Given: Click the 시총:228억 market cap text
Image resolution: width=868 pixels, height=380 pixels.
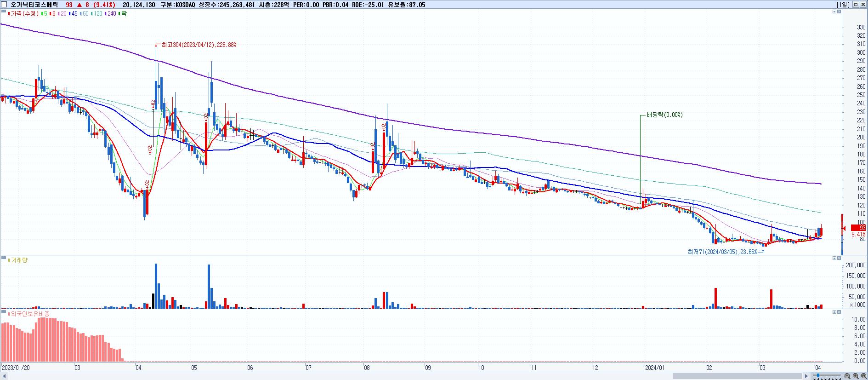Looking at the screenshot, I should click(x=274, y=5).
